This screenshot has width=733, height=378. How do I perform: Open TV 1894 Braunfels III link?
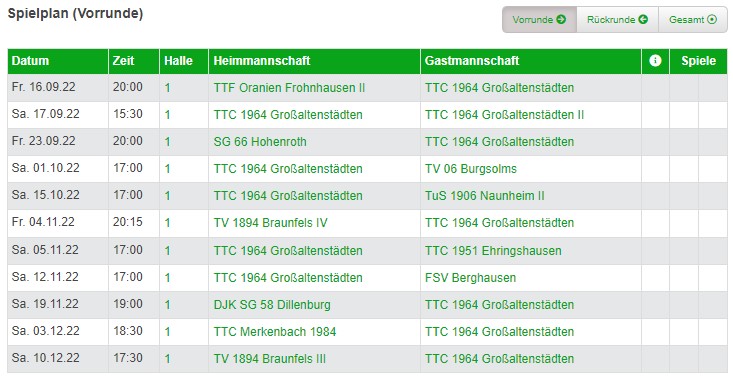tap(270, 359)
